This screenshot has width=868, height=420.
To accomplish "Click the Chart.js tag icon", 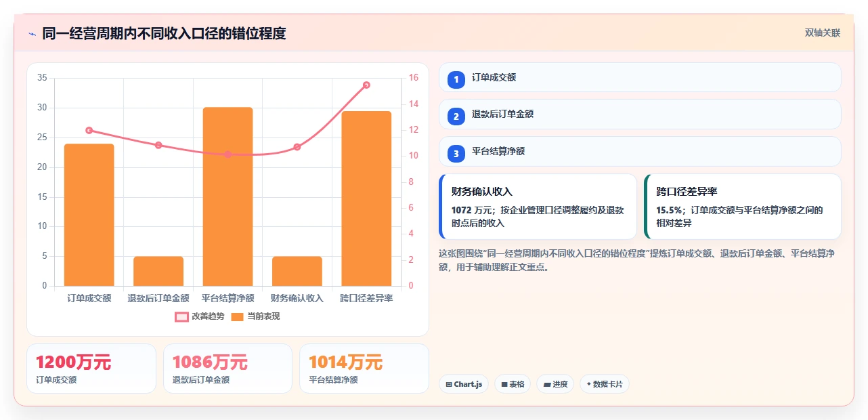I will click(x=449, y=384).
